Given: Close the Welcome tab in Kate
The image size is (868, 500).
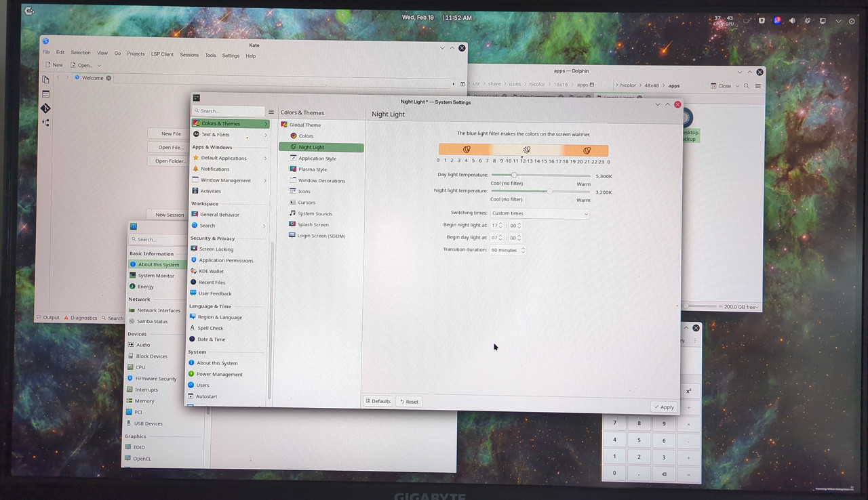Looking at the screenshot, I should pyautogui.click(x=108, y=78).
